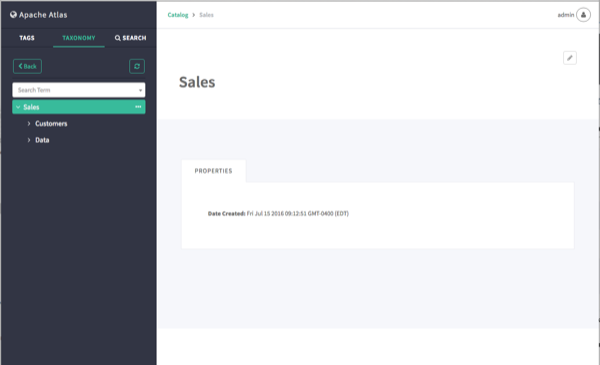
Task: Select Data term in the tree
Action: coord(42,140)
